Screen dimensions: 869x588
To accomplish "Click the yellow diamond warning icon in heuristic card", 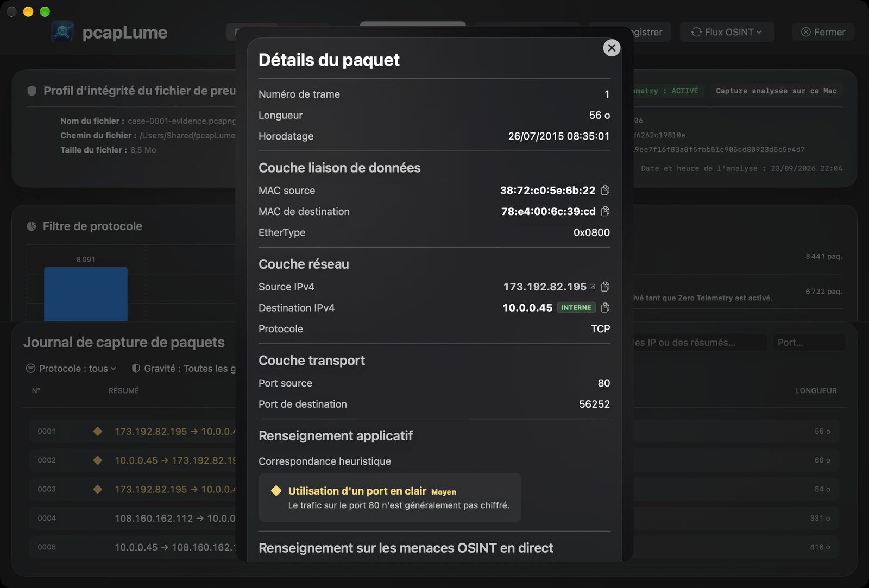I will point(276,491).
